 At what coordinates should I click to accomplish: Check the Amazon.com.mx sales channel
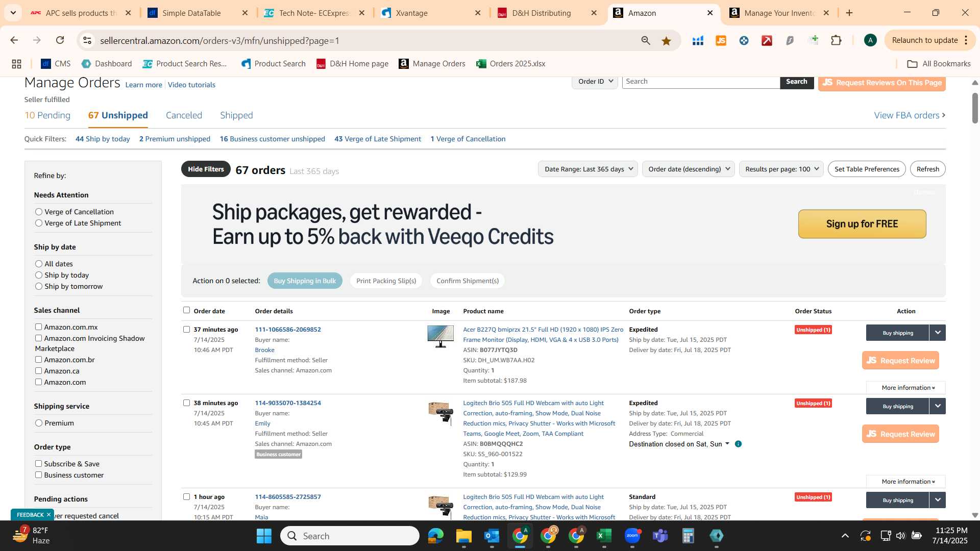38,327
